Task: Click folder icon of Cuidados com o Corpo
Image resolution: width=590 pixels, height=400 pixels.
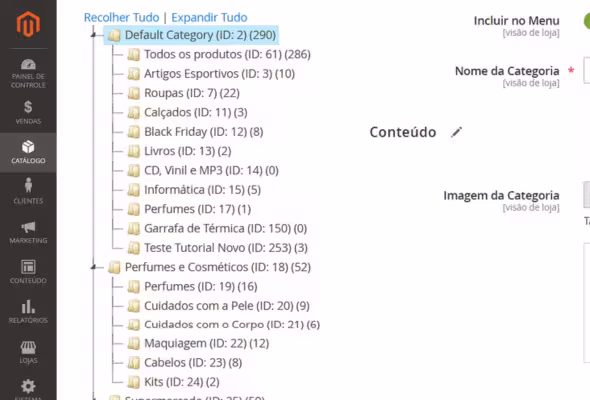Action: (134, 324)
